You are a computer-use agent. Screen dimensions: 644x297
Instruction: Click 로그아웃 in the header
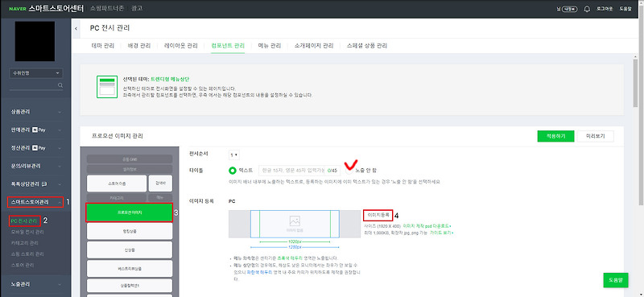click(x=605, y=9)
